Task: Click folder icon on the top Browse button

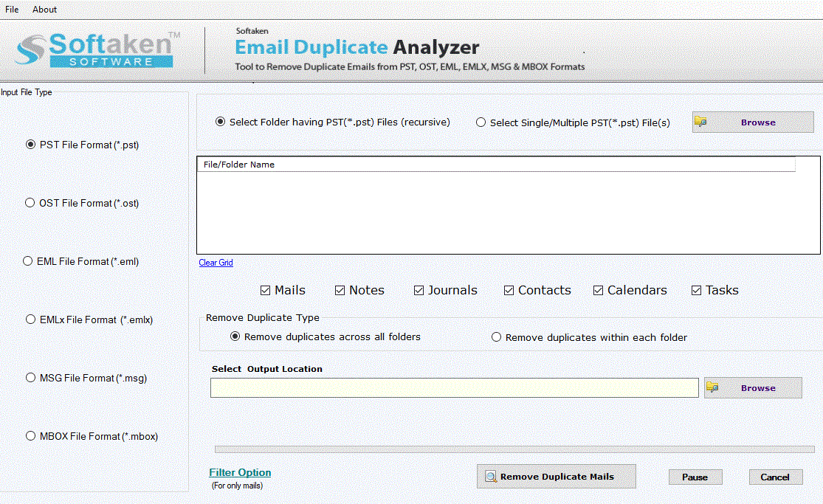Action: click(x=700, y=122)
